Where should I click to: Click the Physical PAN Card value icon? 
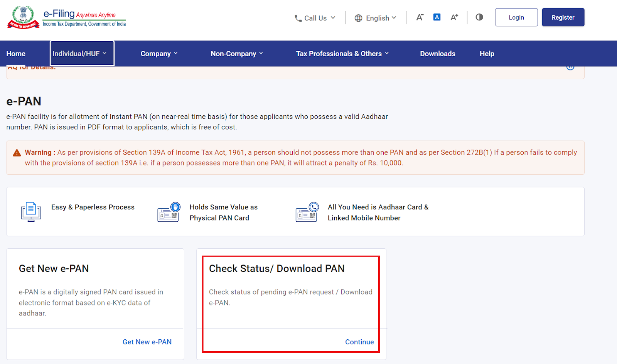pyautogui.click(x=169, y=212)
